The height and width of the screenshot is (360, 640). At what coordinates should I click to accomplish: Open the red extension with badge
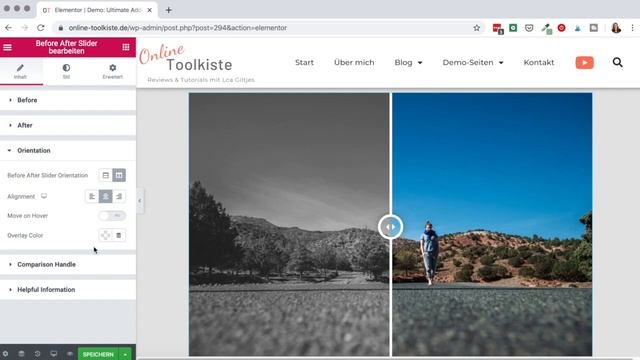click(x=498, y=28)
